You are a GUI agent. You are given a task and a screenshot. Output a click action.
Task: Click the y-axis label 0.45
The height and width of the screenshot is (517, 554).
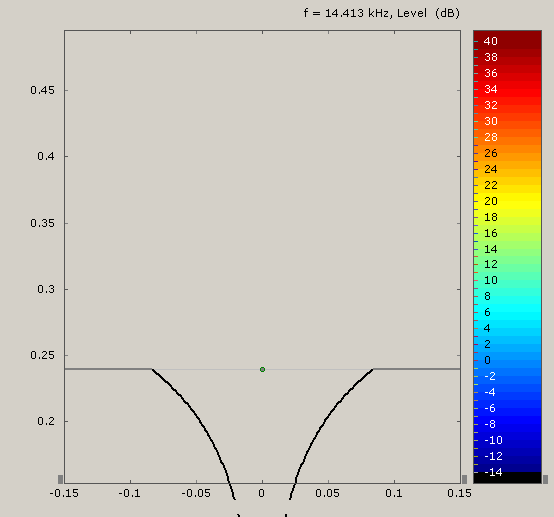(42, 90)
